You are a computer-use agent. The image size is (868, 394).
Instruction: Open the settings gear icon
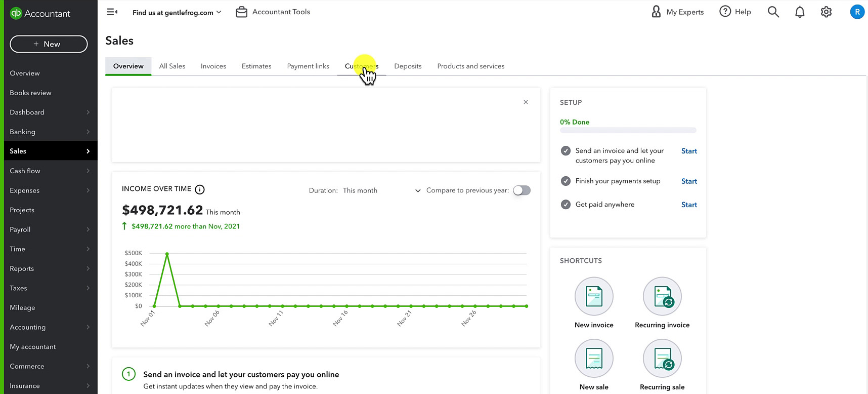826,12
